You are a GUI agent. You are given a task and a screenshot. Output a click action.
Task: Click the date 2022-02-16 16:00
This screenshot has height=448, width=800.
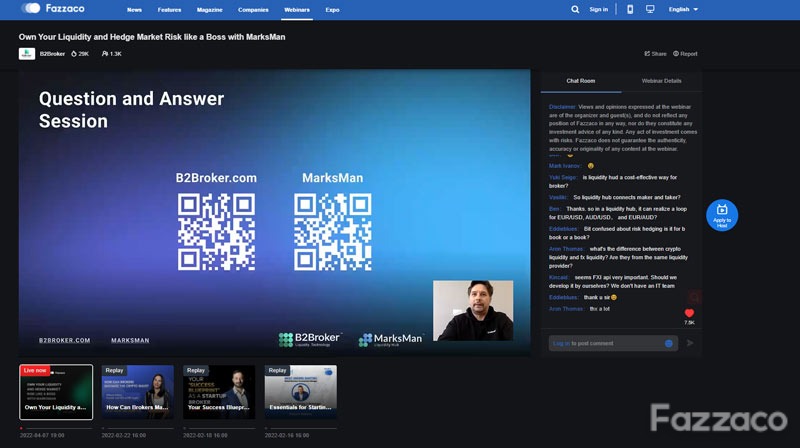(287, 435)
